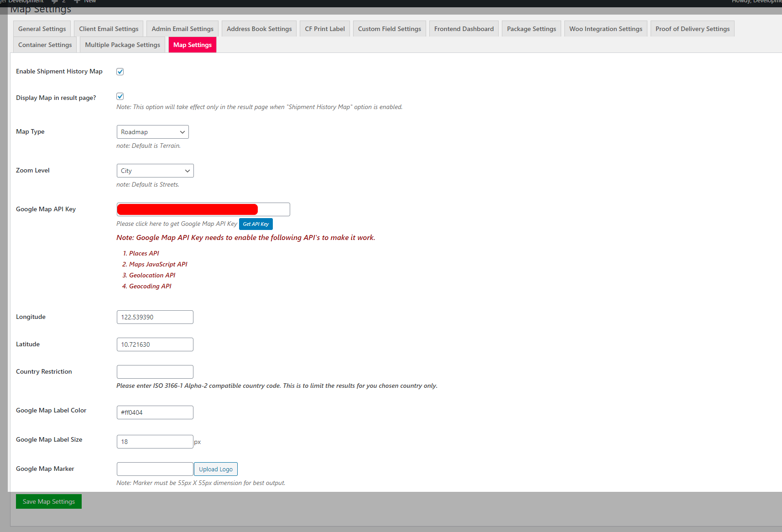
Task: Uncheck Display Map in result page
Action: coord(120,96)
